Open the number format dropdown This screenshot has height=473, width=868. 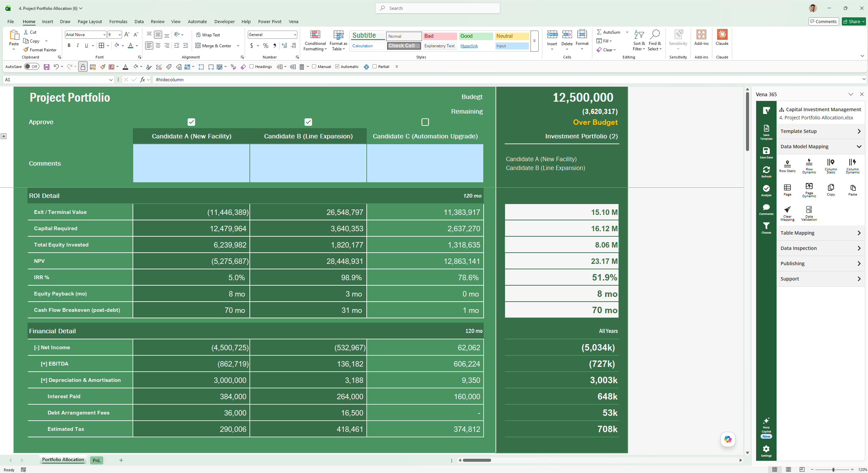(x=295, y=35)
